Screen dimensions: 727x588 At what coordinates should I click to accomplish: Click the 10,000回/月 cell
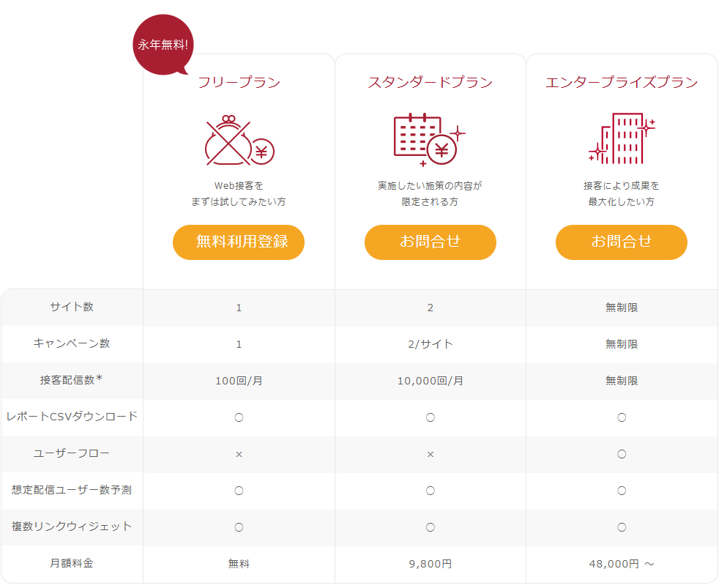click(x=430, y=381)
